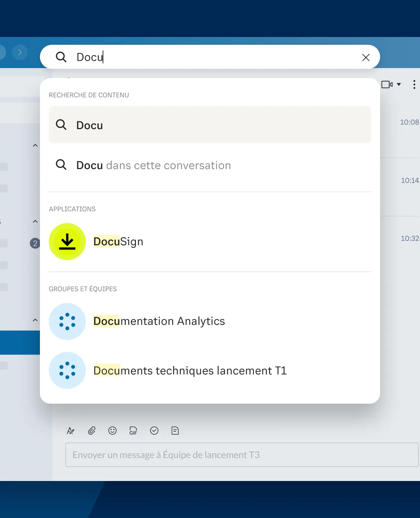Collapse the top sidebar section chevron
Image resolution: width=420 pixels, height=518 pixels.
point(35,145)
